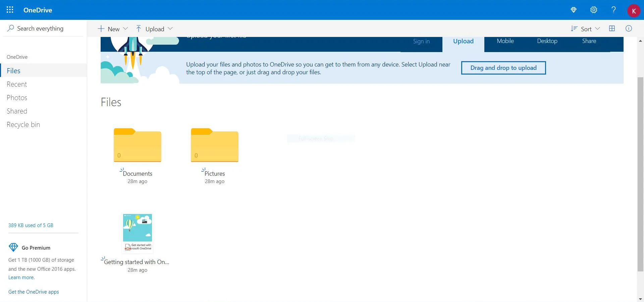644x302 pixels.
Task: Click the OneDrive brand title in header
Action: (38, 10)
